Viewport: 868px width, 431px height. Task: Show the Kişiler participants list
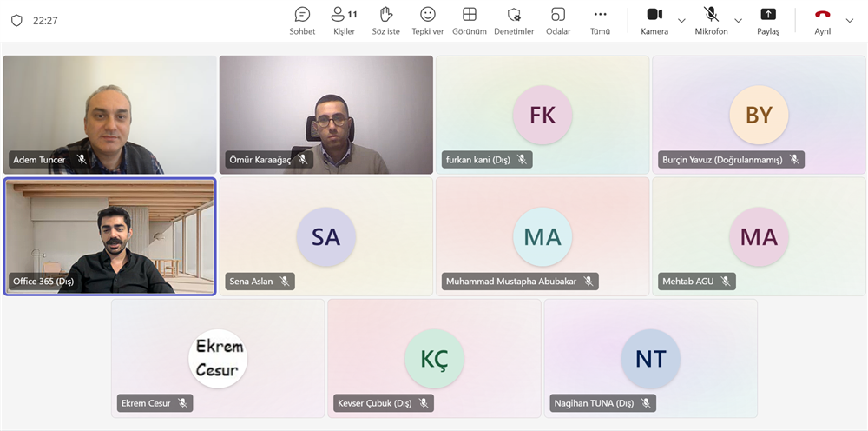tap(344, 20)
